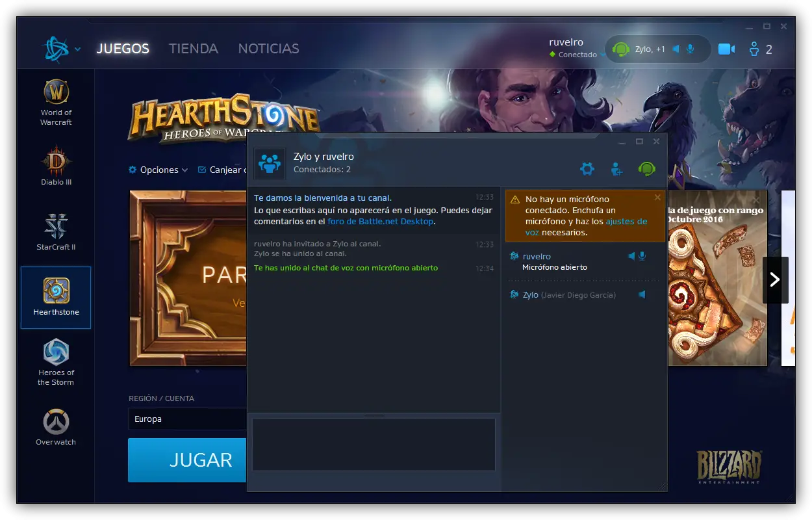
Task: Close the main Battle.net window
Action: pos(784,26)
